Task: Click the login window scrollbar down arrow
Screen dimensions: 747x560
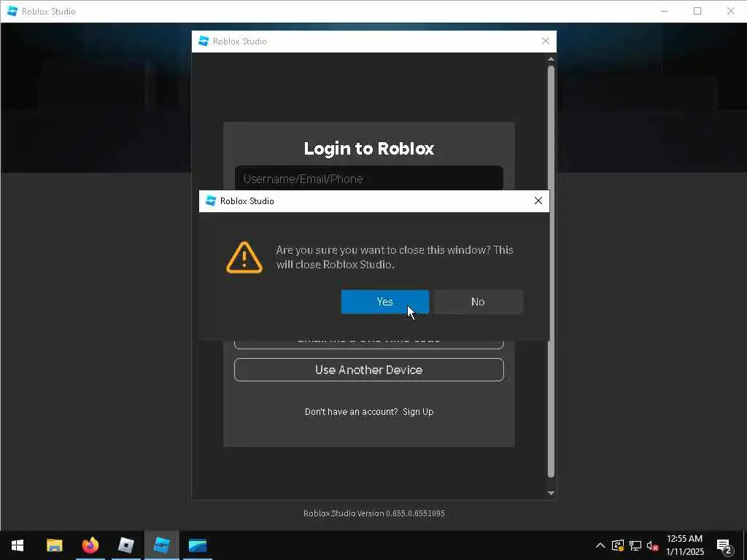Action: (551, 494)
